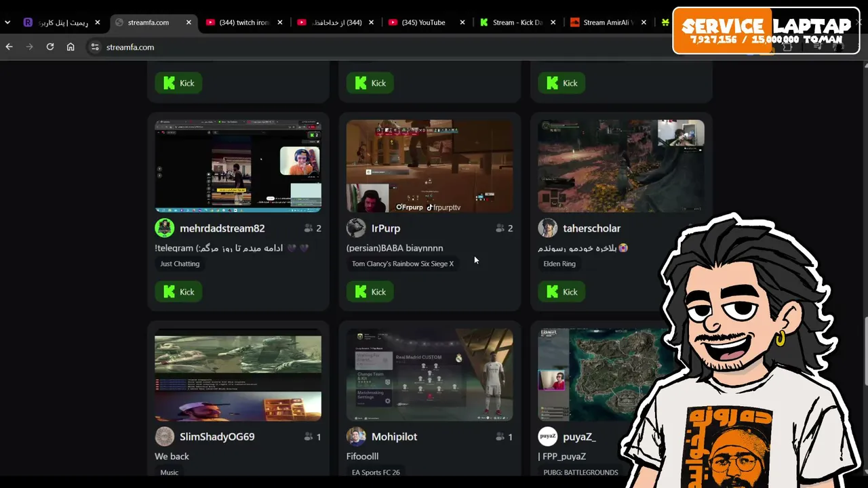Click the viewer count icon for IrPurp

[x=500, y=228]
